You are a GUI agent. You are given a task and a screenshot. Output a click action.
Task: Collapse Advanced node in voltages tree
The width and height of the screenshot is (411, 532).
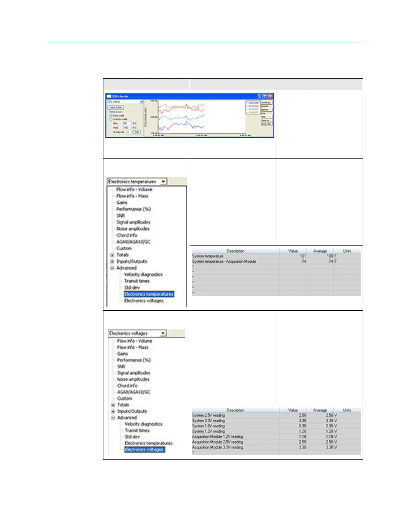[113, 418]
